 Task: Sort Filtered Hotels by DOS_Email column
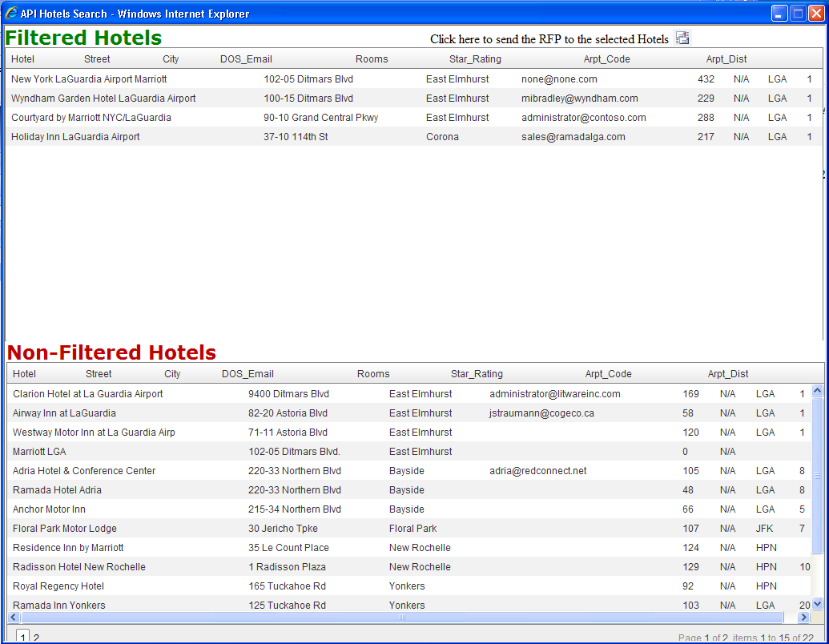click(246, 59)
